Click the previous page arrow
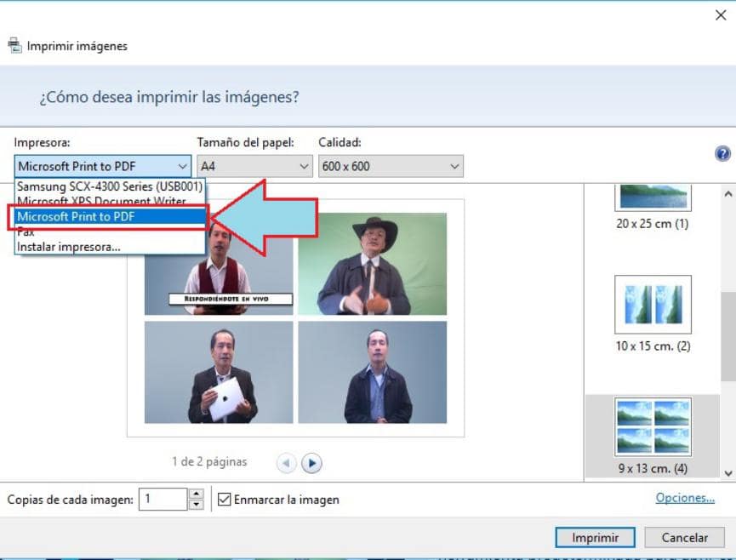Image resolution: width=736 pixels, height=560 pixels. click(287, 462)
